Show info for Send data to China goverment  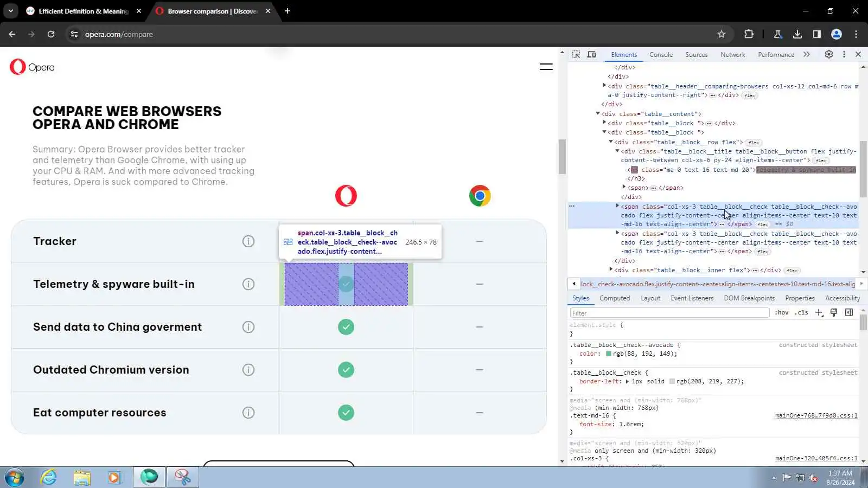click(x=248, y=327)
